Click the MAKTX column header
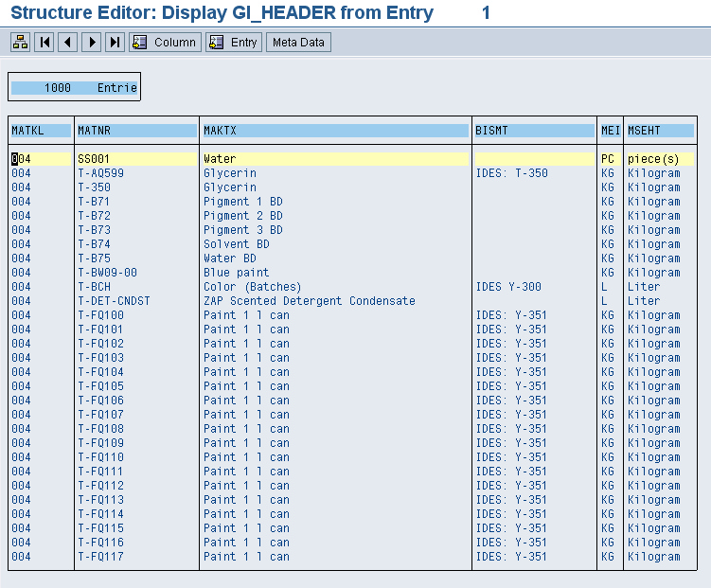Image resolution: width=711 pixels, height=588 pixels. click(335, 131)
